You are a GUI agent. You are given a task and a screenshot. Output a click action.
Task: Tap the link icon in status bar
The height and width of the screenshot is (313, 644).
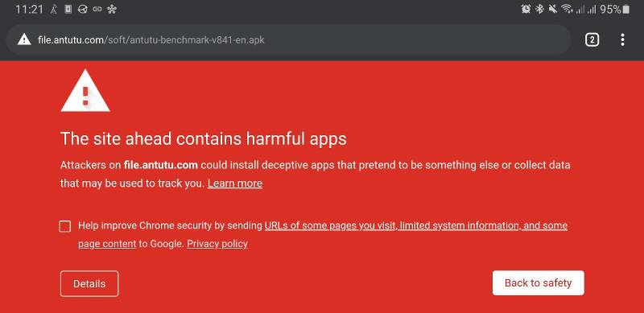point(97,9)
